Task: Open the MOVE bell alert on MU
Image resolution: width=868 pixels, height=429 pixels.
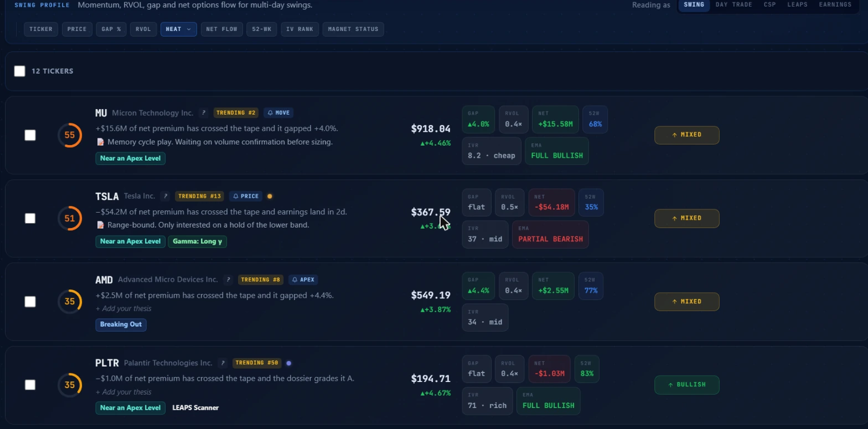Action: [x=278, y=113]
